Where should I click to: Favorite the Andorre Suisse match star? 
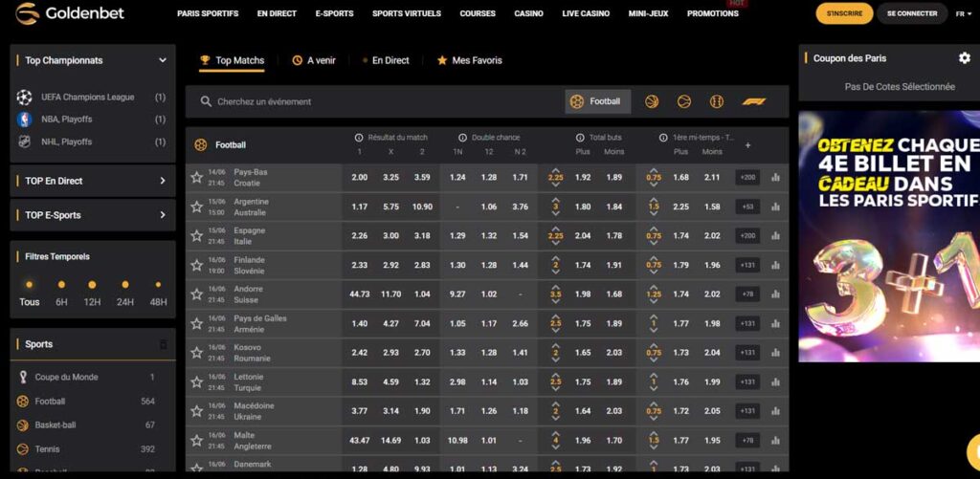click(x=197, y=294)
